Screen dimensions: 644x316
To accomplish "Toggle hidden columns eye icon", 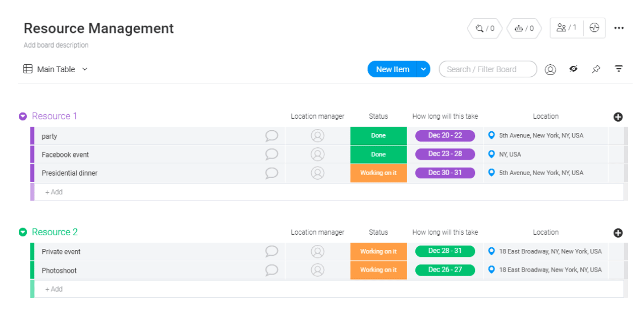I will click(x=573, y=69).
